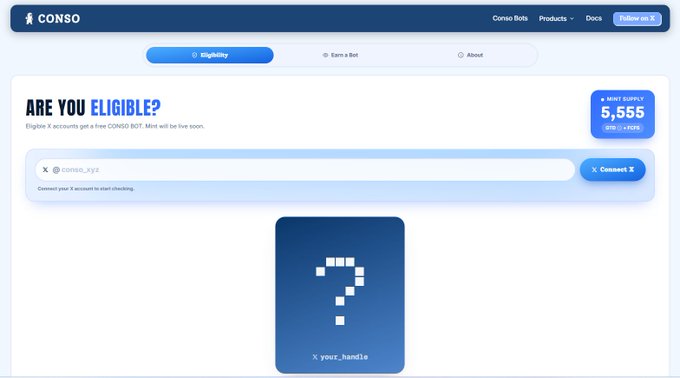Open the Docs link
Viewport: 680px width, 378px height.
pyautogui.click(x=594, y=18)
